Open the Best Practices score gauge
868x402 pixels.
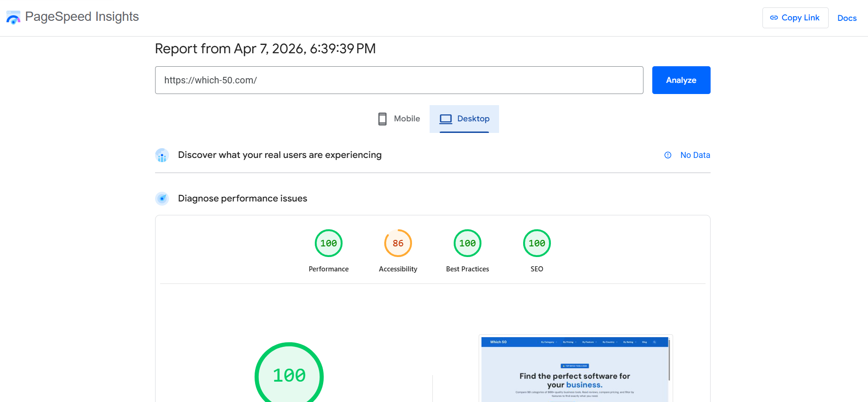click(468, 244)
